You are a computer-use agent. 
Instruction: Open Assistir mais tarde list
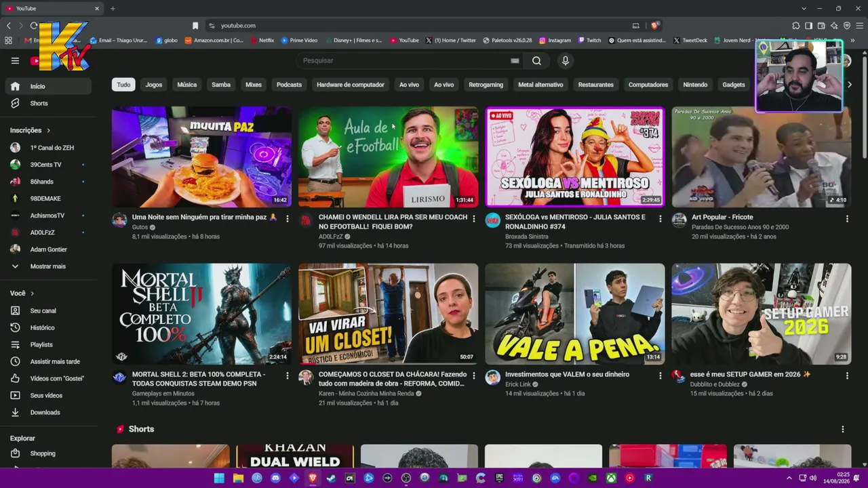coord(47,361)
